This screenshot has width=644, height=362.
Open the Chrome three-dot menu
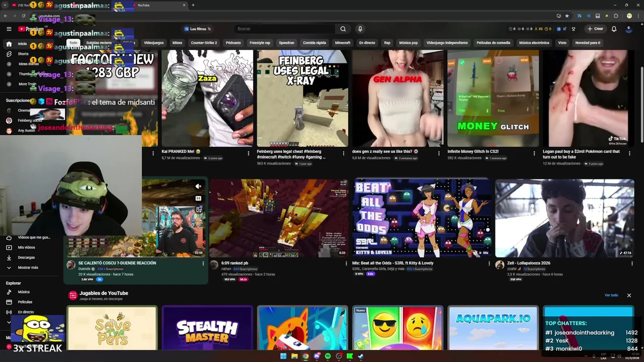(637, 16)
